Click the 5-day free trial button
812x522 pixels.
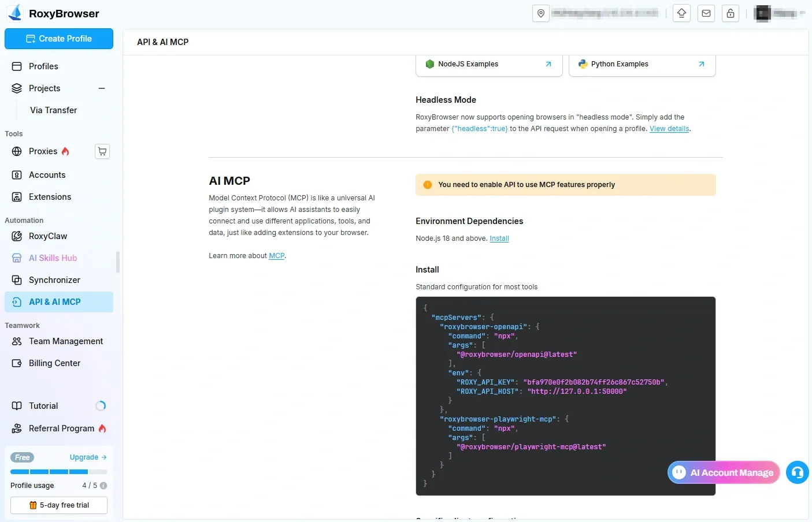point(59,505)
